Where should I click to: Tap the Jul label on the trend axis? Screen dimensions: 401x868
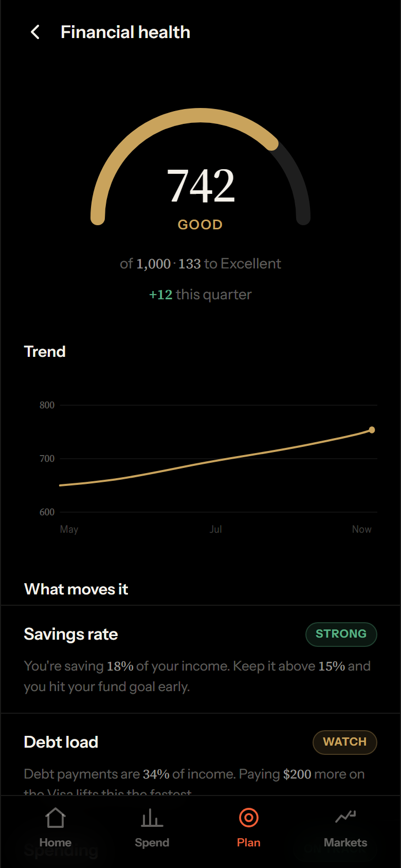[216, 529]
